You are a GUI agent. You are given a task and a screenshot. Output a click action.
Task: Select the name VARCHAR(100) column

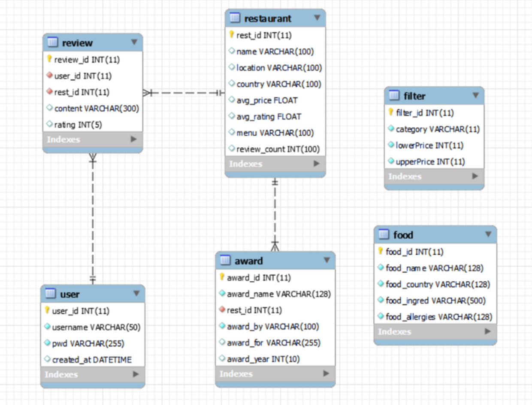(x=275, y=52)
